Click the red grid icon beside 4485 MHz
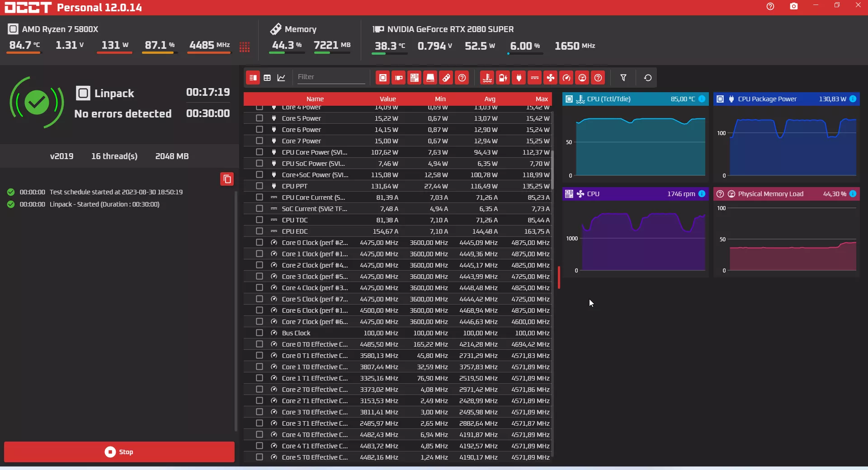The height and width of the screenshot is (470, 868). click(x=245, y=47)
